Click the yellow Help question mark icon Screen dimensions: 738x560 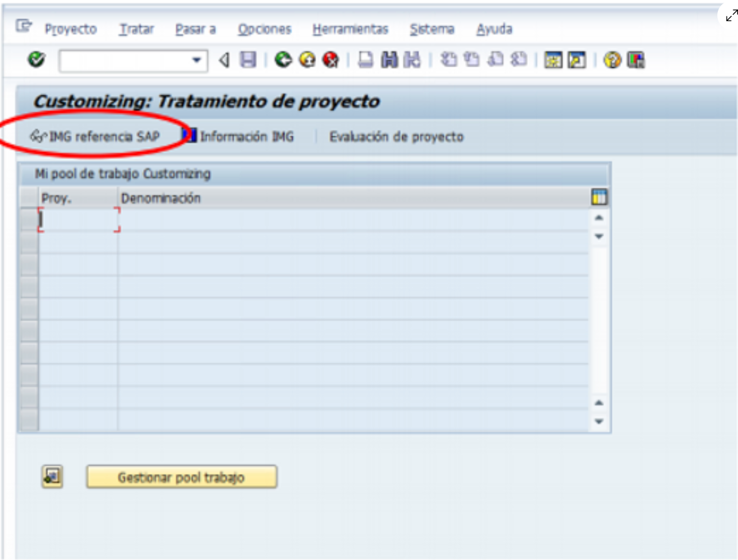pos(612,60)
